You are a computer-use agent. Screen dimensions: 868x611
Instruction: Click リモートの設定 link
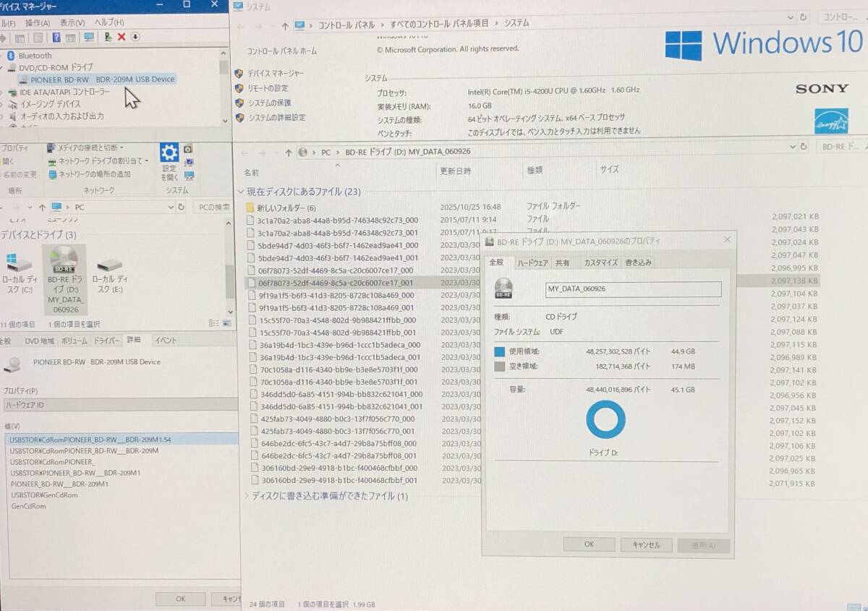268,88
